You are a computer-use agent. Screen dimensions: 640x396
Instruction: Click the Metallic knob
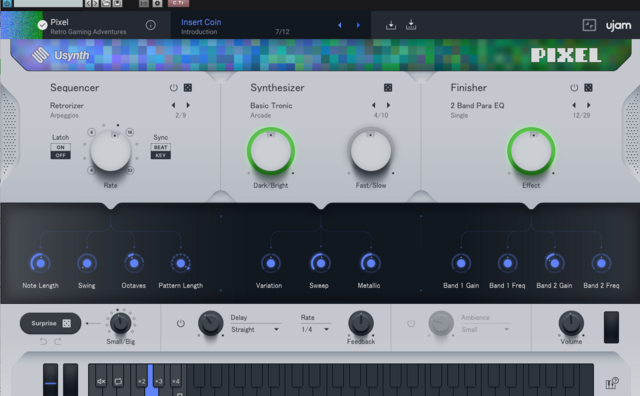[371, 263]
